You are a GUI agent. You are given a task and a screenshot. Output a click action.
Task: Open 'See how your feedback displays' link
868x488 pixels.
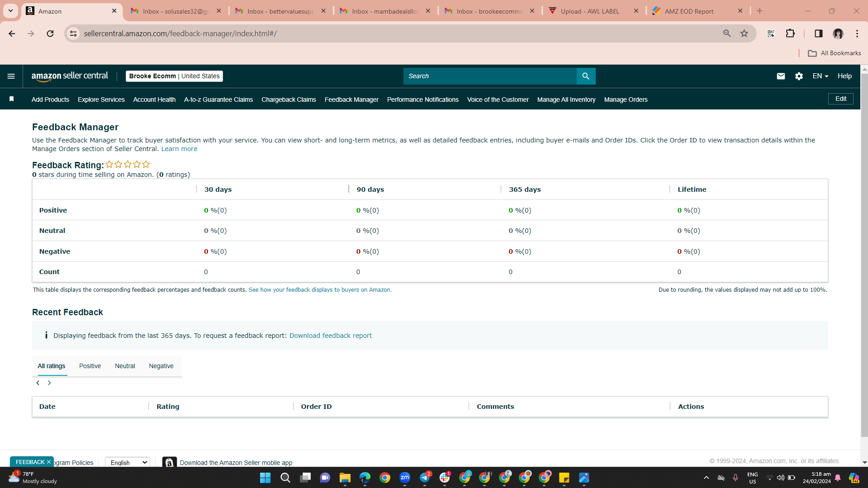[320, 290]
